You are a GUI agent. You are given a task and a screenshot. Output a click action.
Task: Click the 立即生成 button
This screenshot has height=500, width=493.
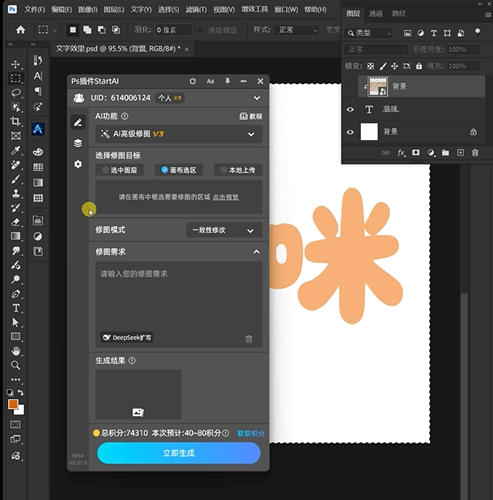179,453
